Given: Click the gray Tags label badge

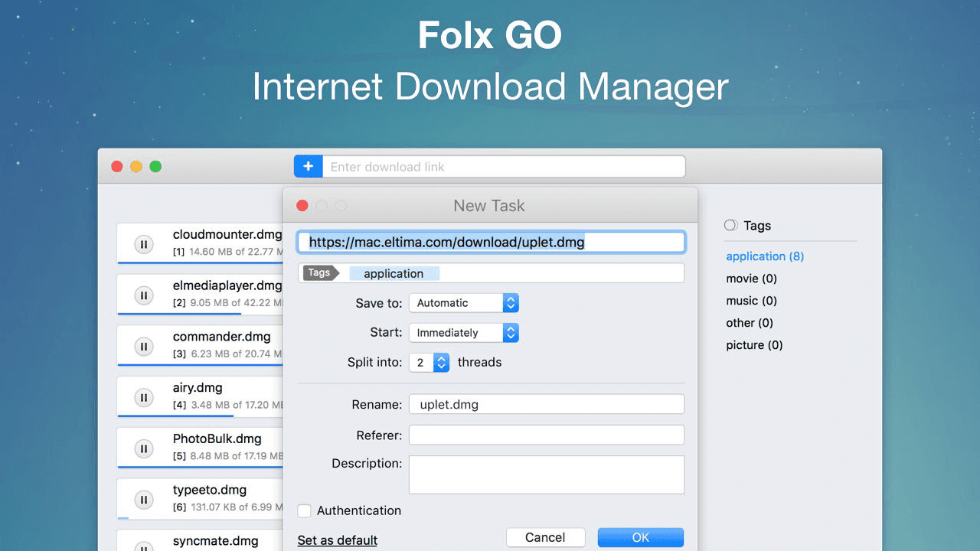Looking at the screenshot, I should [x=321, y=273].
